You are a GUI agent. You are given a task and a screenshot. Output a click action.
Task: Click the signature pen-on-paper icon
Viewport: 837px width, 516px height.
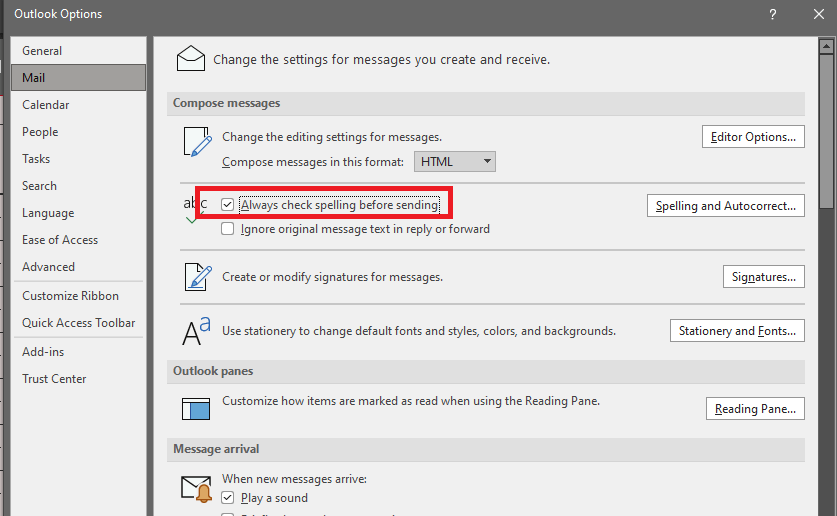point(198,276)
